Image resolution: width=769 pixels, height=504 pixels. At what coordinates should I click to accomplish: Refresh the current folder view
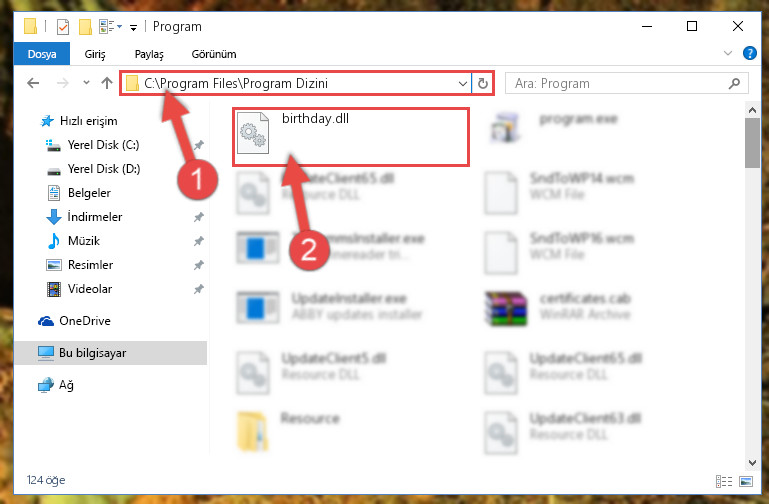[x=483, y=83]
